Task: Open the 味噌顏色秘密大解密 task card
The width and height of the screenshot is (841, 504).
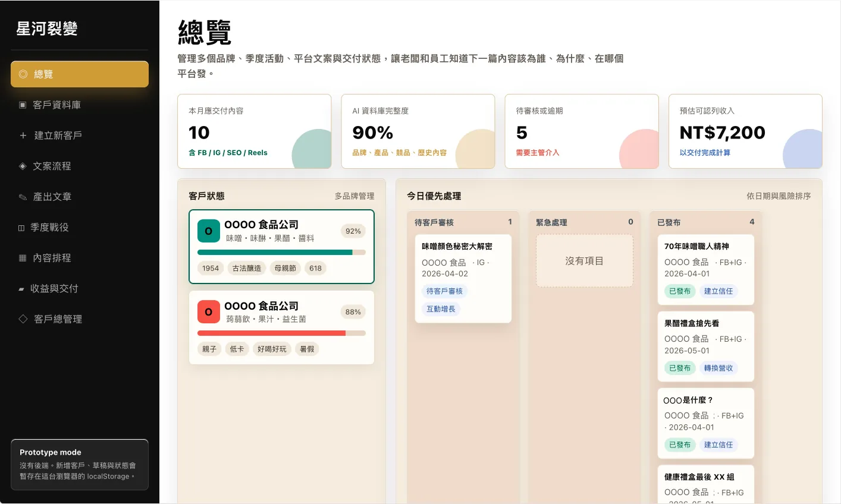Action: [x=463, y=279]
